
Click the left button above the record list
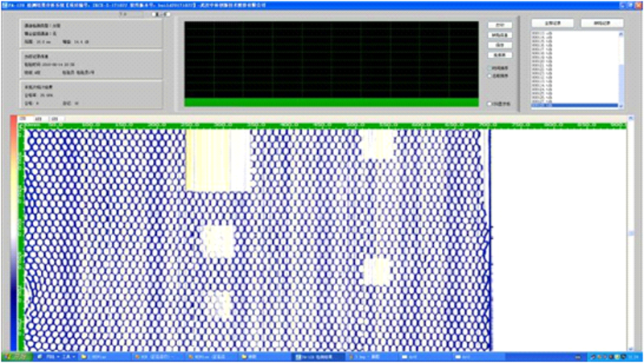click(553, 23)
